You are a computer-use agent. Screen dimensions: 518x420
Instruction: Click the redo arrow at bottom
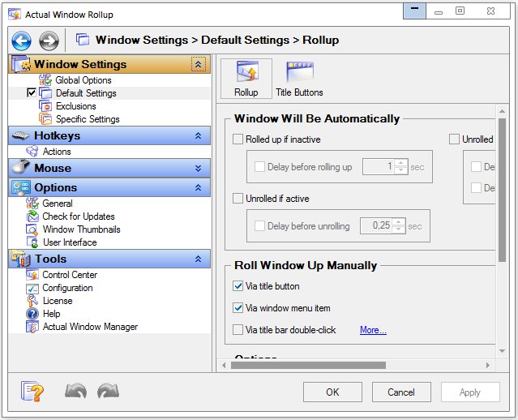click(108, 392)
